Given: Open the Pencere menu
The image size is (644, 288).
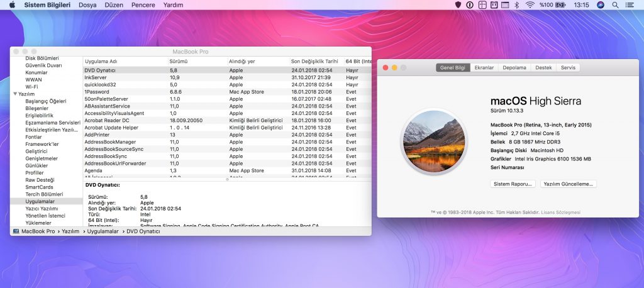Looking at the screenshot, I should (143, 5).
